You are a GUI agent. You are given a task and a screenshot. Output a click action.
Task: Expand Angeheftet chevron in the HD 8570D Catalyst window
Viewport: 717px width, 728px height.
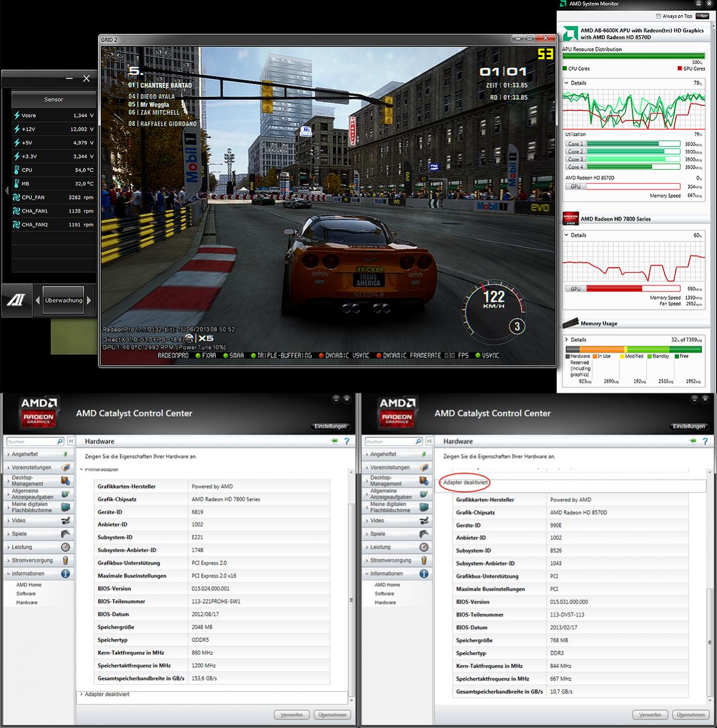pos(366,455)
